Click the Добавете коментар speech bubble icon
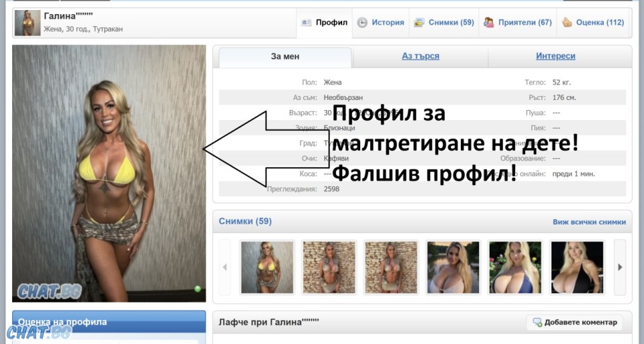 click(x=537, y=323)
